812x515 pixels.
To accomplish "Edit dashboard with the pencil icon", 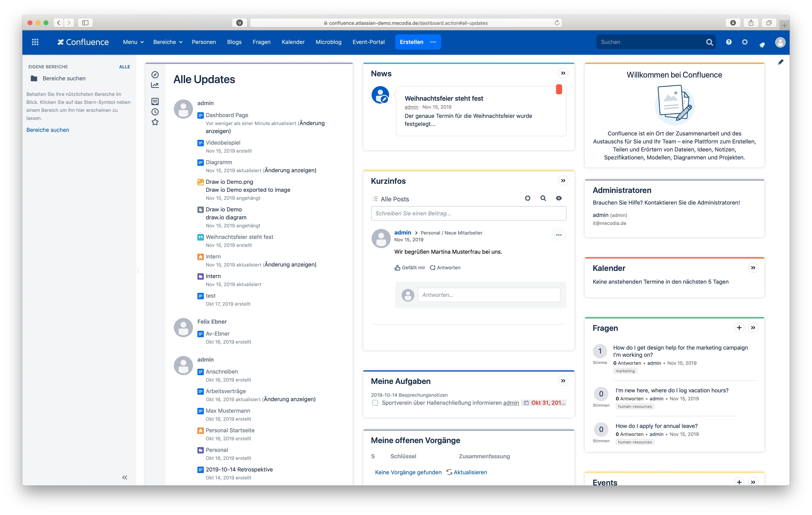I will pyautogui.click(x=781, y=62).
